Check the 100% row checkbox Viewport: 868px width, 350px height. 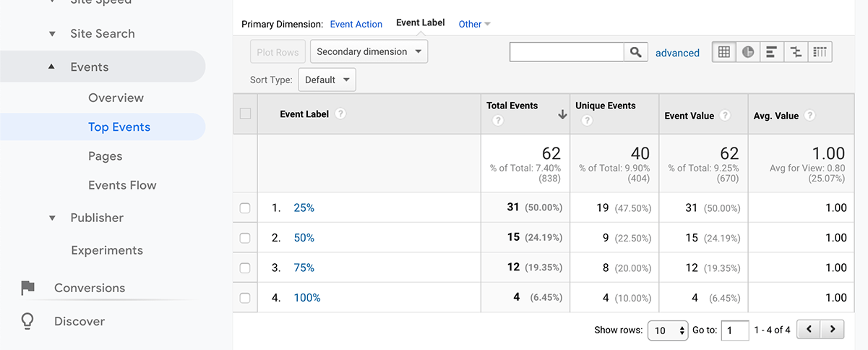pos(245,298)
